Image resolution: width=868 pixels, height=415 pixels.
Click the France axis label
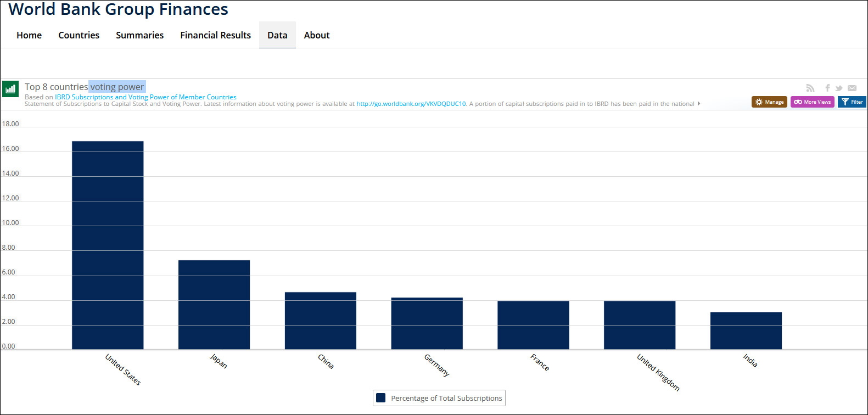pyautogui.click(x=540, y=362)
